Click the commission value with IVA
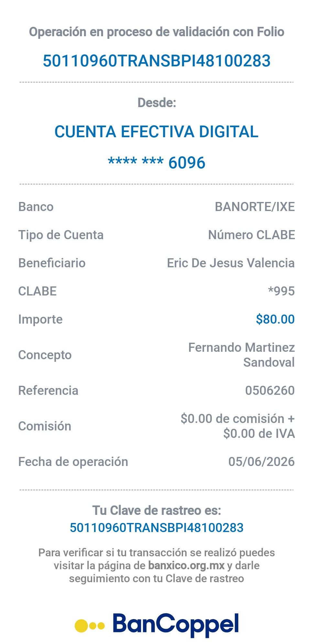Screen dimensions: 313x644 [238, 426]
